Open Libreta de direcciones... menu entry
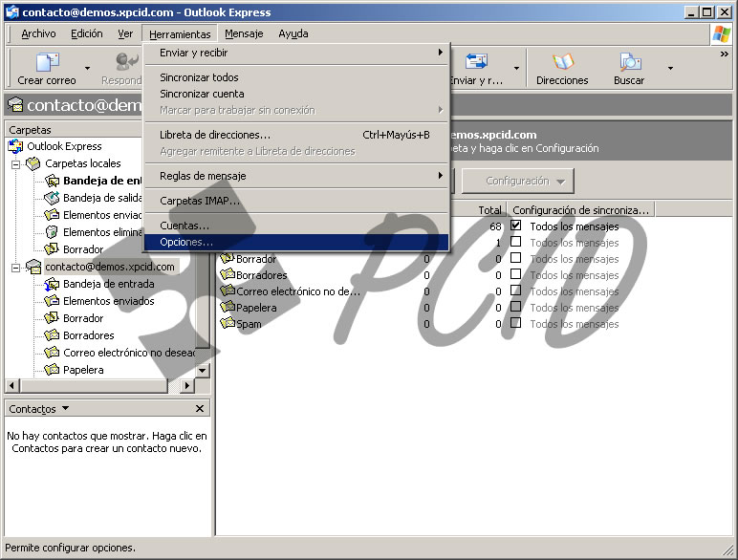This screenshot has height=560, width=738. tap(296, 135)
